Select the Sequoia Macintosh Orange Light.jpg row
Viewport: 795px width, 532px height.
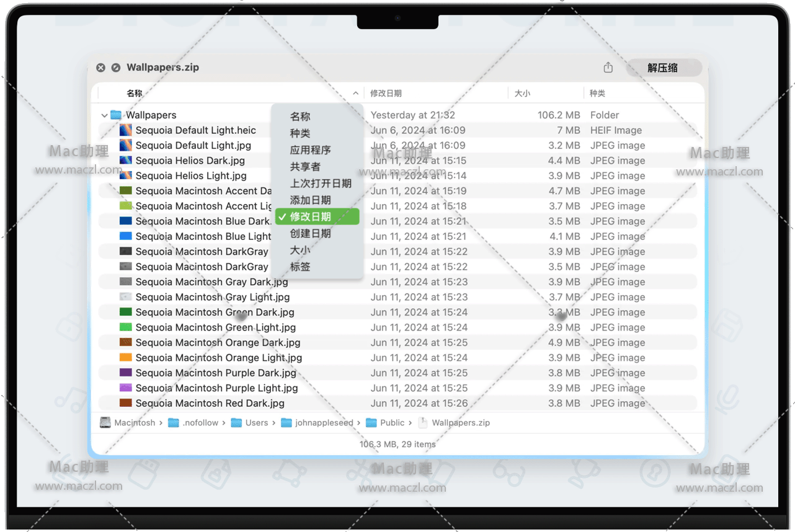coord(219,358)
